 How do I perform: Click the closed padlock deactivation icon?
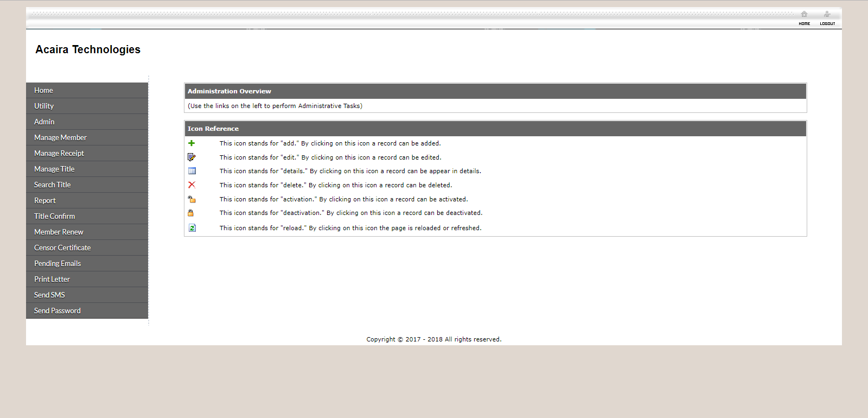(191, 213)
